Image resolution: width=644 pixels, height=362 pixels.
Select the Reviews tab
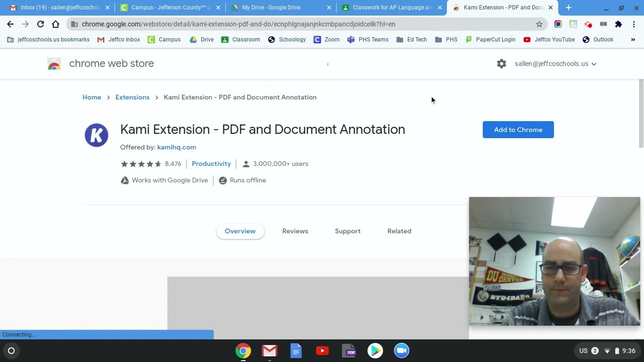(x=295, y=231)
